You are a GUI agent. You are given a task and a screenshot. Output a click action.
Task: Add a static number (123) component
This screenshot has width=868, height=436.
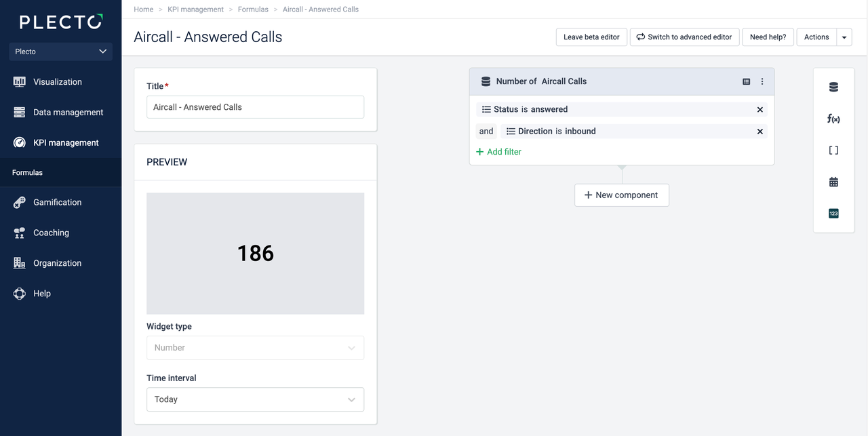[x=833, y=214]
